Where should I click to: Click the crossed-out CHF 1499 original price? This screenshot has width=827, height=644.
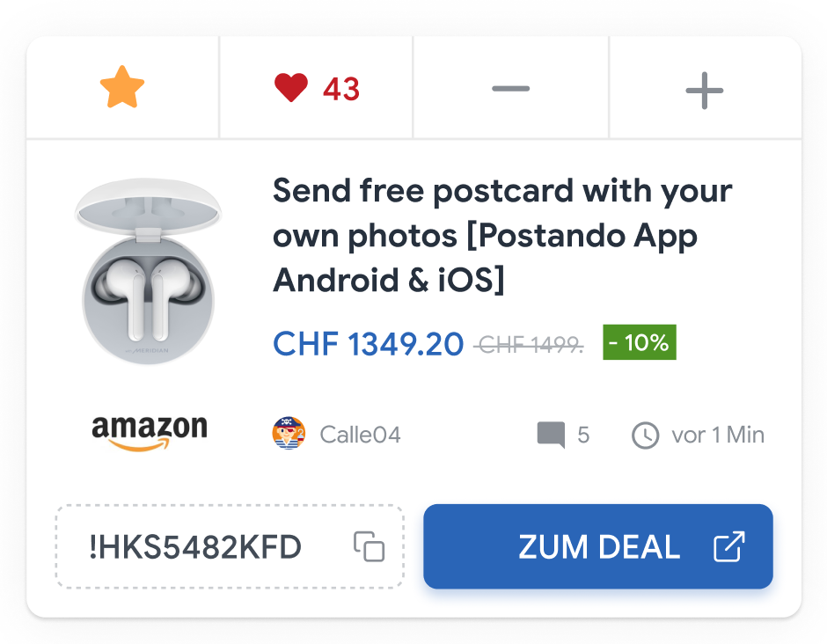pos(529,345)
